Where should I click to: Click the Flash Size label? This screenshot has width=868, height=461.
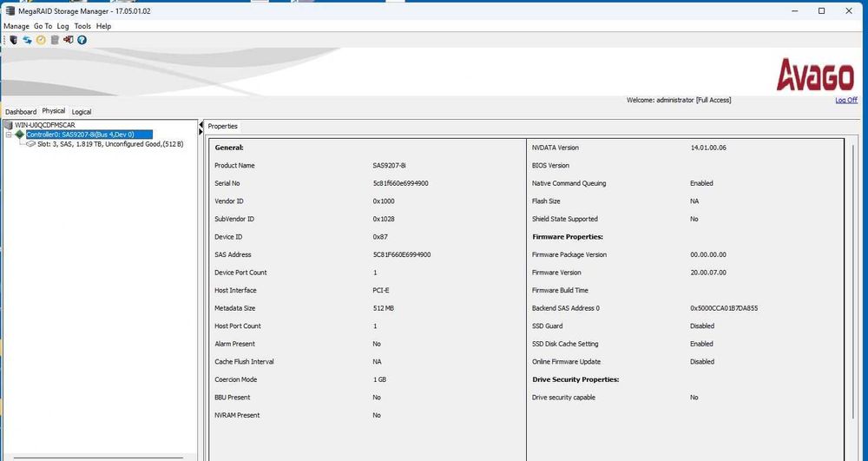(546, 201)
